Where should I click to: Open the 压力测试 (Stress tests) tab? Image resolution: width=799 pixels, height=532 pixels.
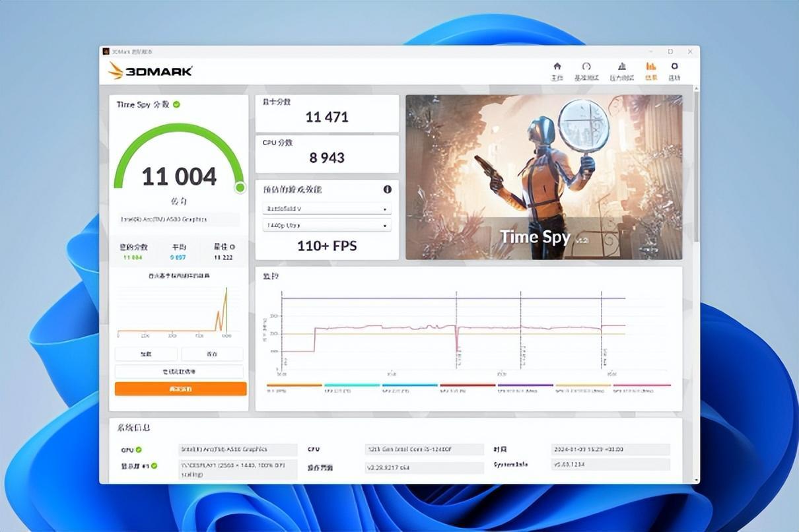pyautogui.click(x=621, y=71)
